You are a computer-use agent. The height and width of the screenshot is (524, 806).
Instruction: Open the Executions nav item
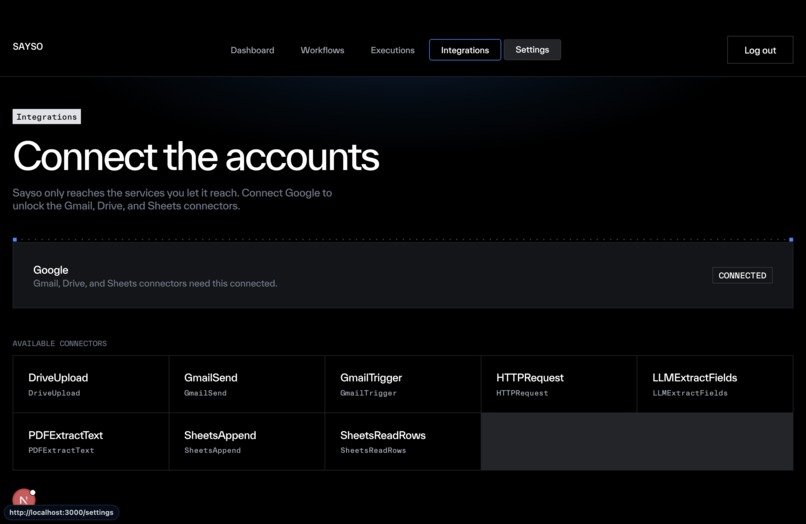tap(392, 50)
